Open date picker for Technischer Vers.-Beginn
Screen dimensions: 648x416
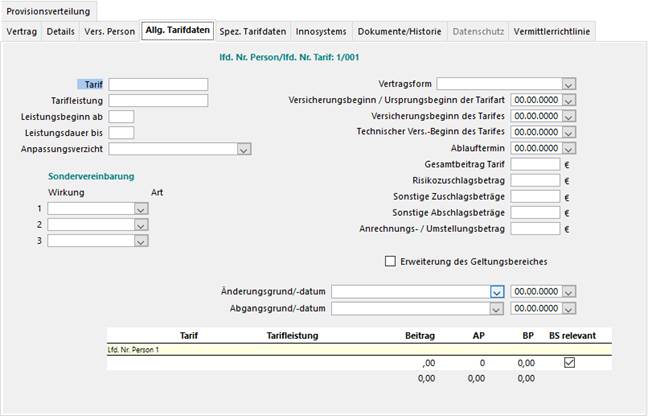(568, 133)
